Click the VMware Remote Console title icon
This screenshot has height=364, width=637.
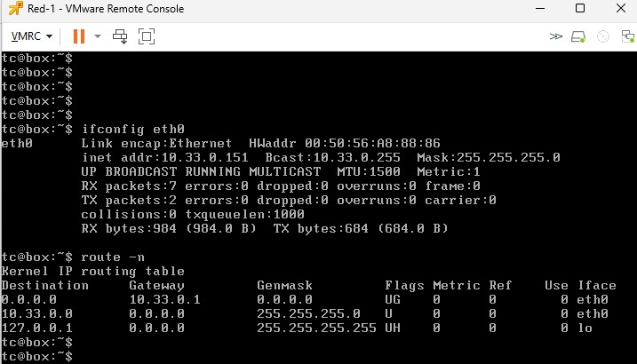tap(13, 9)
